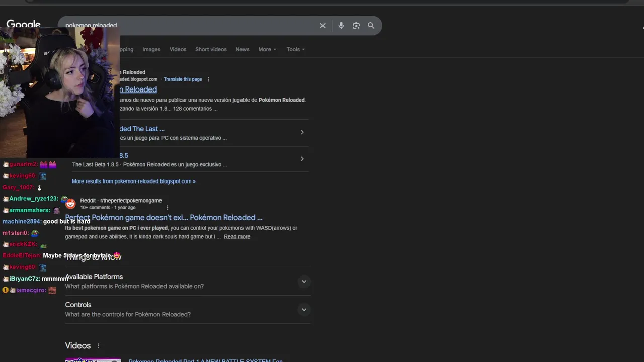The height and width of the screenshot is (362, 644).
Task: Click Read more in Reddit snippet
Action: point(237,237)
